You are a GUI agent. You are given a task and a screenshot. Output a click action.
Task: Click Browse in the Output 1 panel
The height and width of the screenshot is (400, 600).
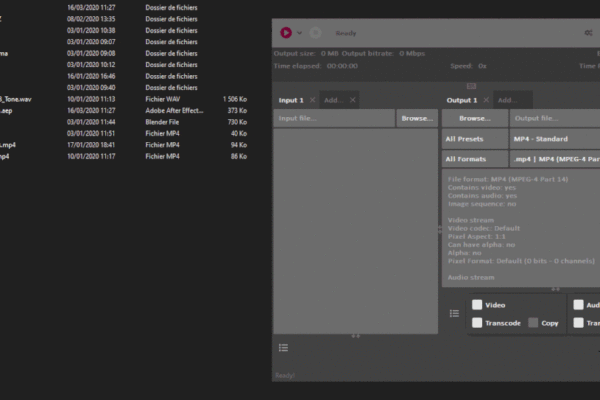[474, 118]
